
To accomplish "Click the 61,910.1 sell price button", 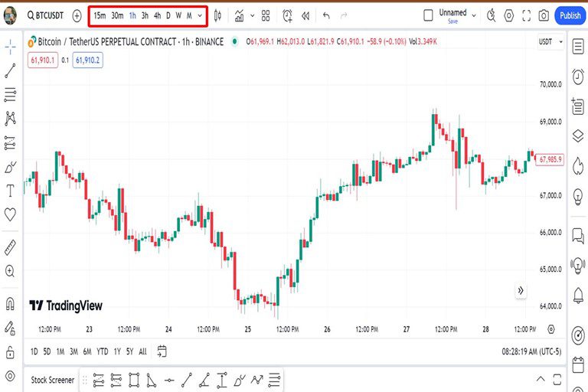I will click(43, 60).
